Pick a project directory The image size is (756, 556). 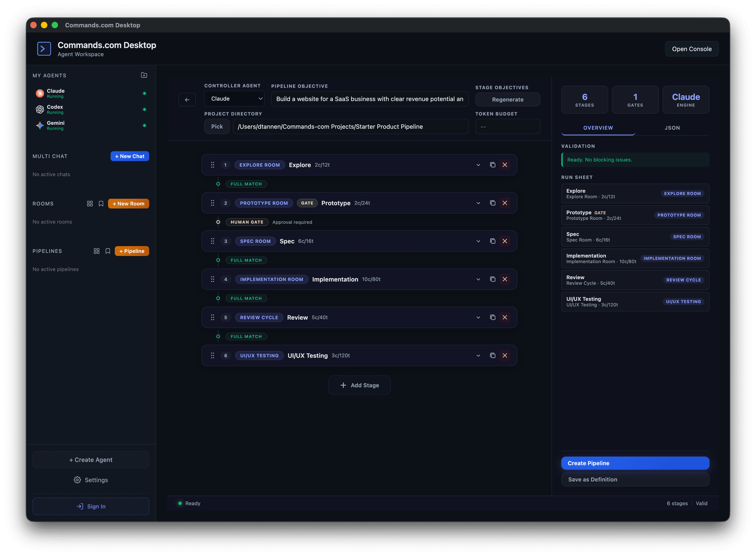point(217,127)
